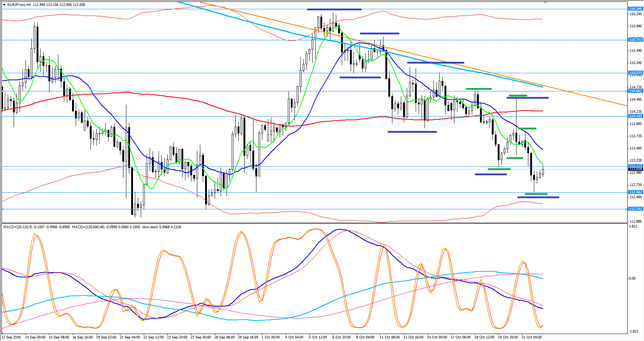Click the 112.730 price axis value
644x341 pixels.
pos(635,185)
